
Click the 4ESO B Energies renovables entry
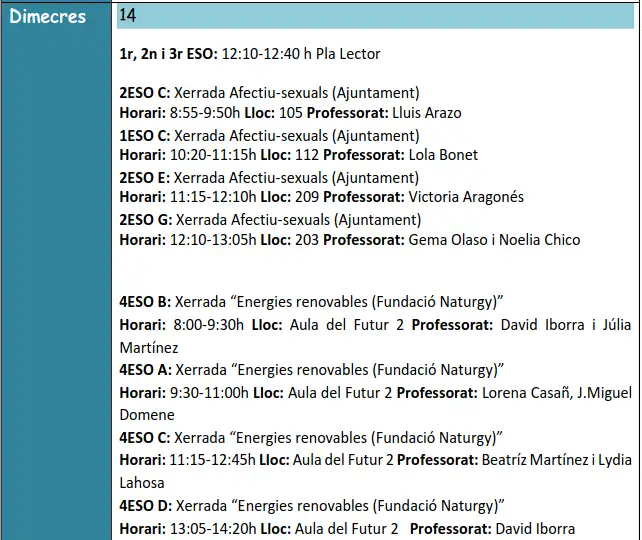pos(311,301)
